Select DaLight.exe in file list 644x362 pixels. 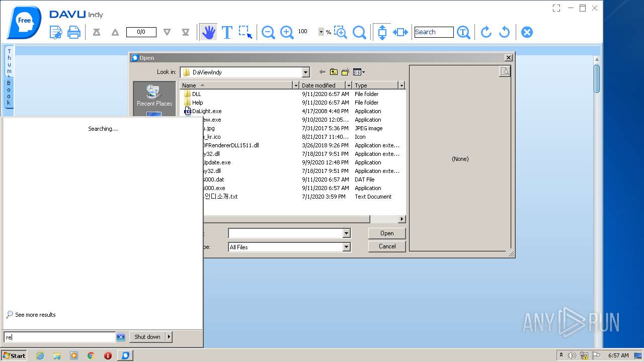point(203,111)
